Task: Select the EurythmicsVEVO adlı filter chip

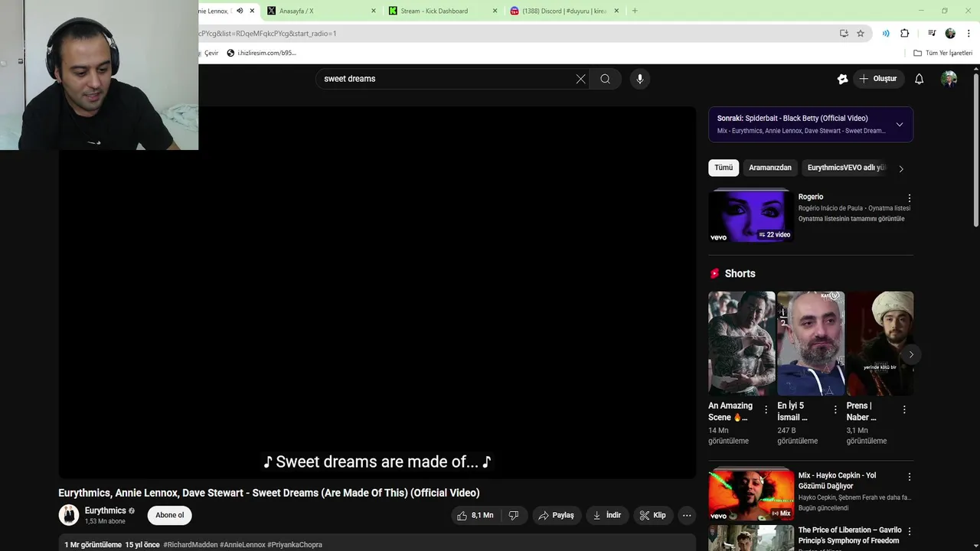Action: (846, 168)
